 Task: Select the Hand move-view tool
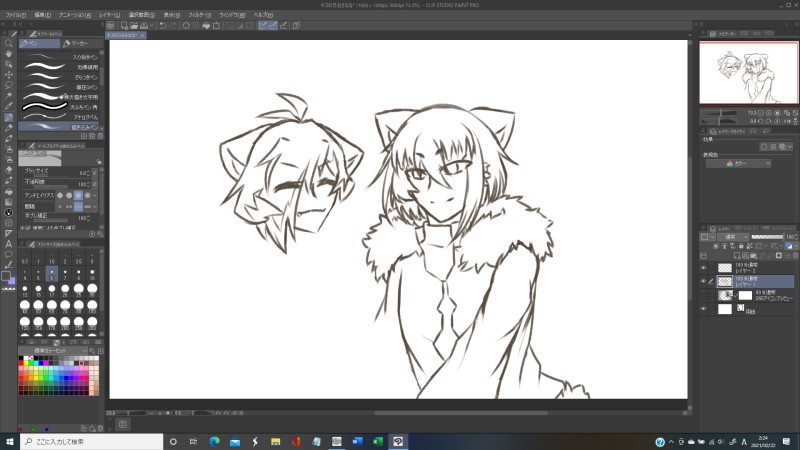[8, 54]
